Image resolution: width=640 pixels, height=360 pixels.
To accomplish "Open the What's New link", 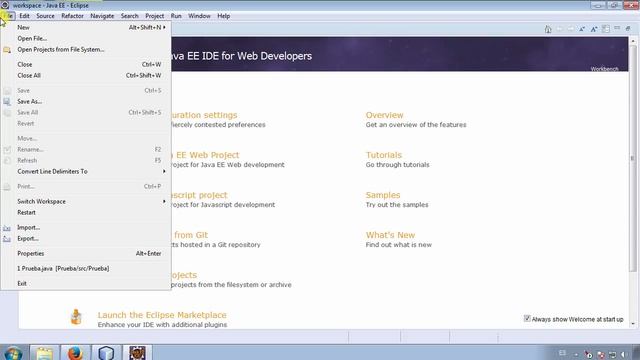I will (390, 235).
